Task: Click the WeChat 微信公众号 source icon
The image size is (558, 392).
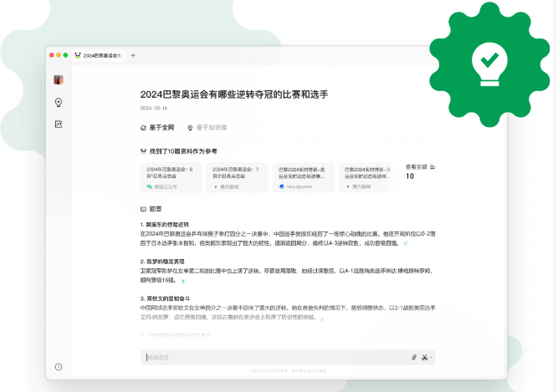Action: click(x=150, y=186)
